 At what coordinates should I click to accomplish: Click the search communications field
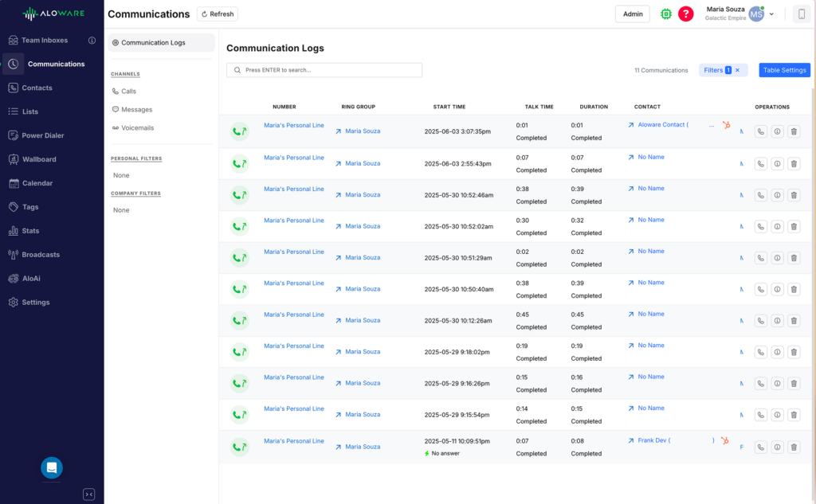click(x=324, y=70)
